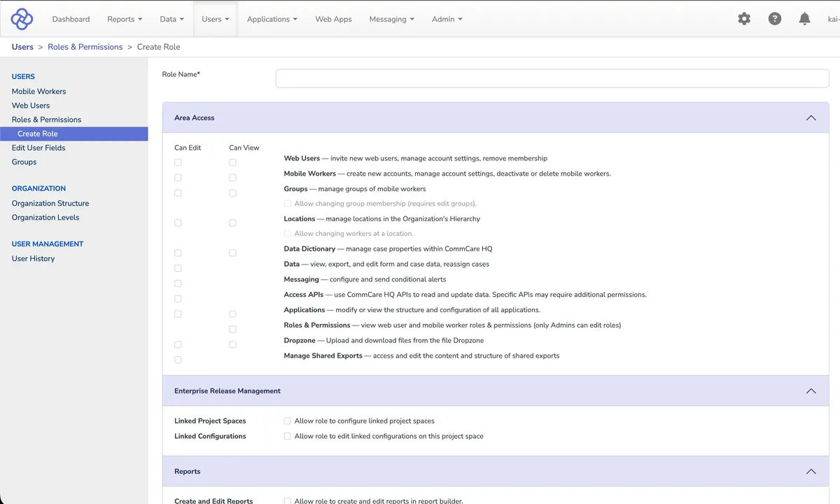The image size is (840, 504).
Task: Enable Can Edit for Mobile Workers
Action: [178, 178]
